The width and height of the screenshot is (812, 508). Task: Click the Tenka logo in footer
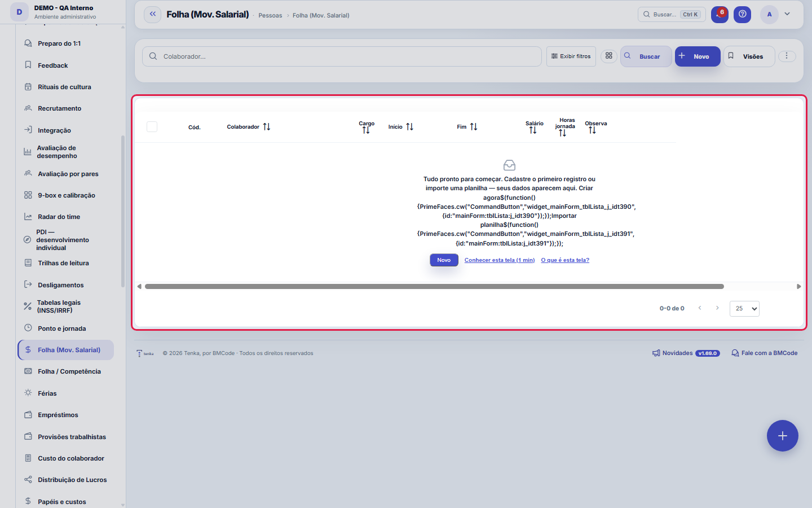145,353
